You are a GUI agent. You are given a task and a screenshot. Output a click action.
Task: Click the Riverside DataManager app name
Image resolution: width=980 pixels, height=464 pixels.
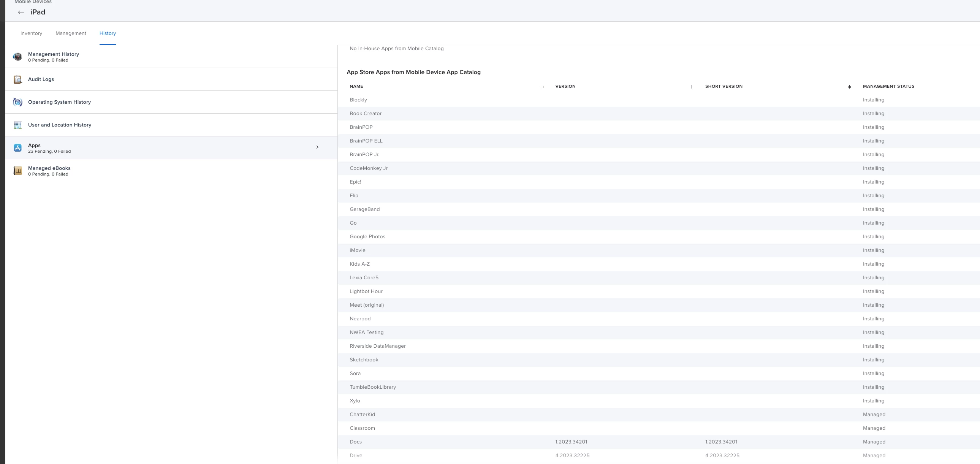(x=378, y=347)
